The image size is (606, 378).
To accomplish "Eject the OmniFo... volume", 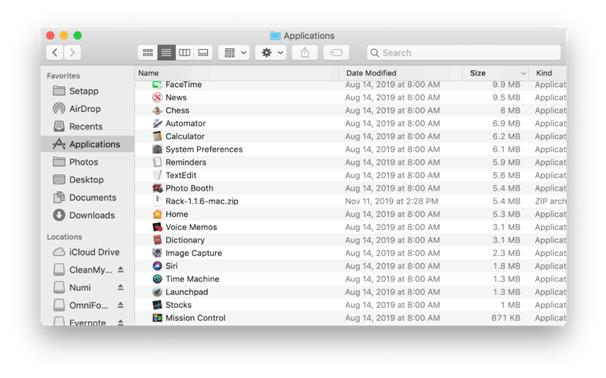I will (121, 305).
